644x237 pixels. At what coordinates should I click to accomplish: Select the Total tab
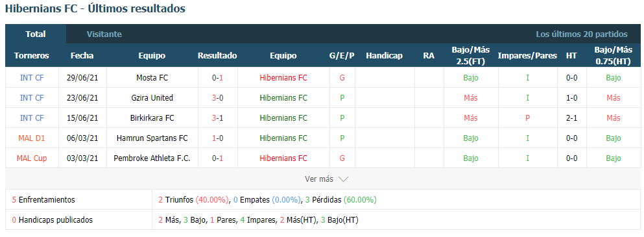[x=35, y=34]
